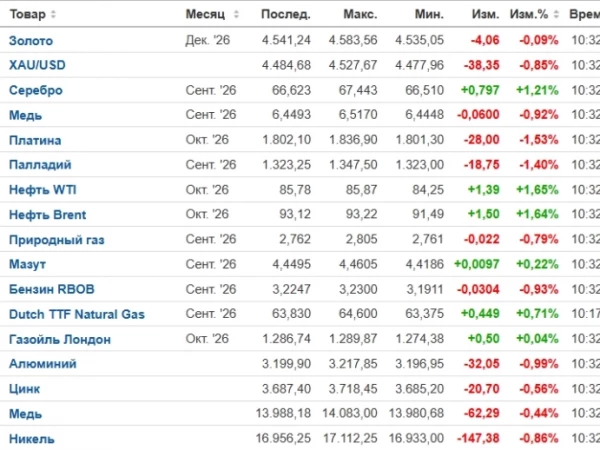The height and width of the screenshot is (450, 600).
Task: Sort by Изм.% column sort arrows
Action: pos(556,15)
